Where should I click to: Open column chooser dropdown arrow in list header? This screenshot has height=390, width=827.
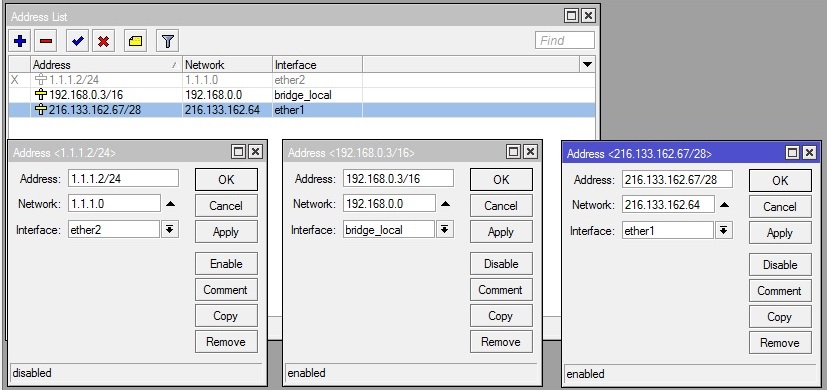[588, 65]
